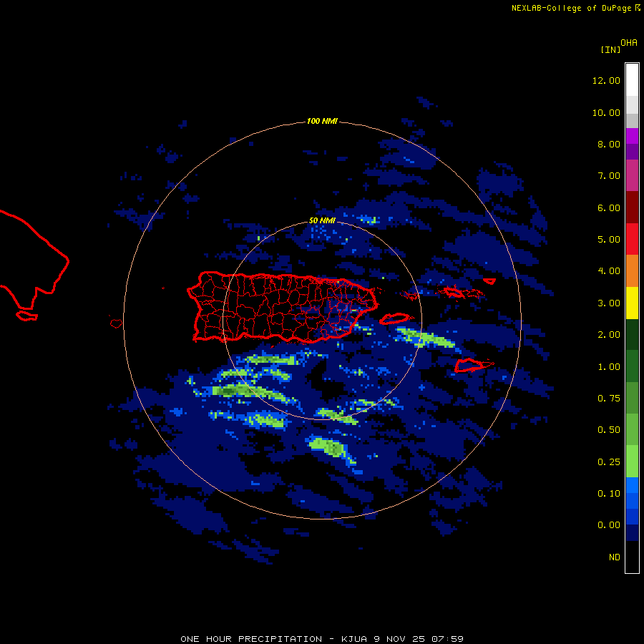Pick the orange 4.00 color swatch
The image size is (644, 644).
[632, 270]
